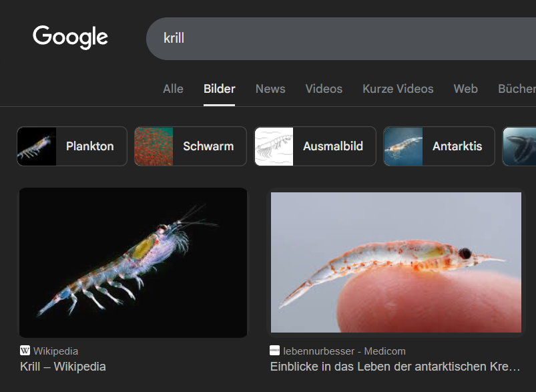Open 'Einblicke in das Leben der antarktischen' link
The height and width of the screenshot is (392, 536).
pos(395,367)
